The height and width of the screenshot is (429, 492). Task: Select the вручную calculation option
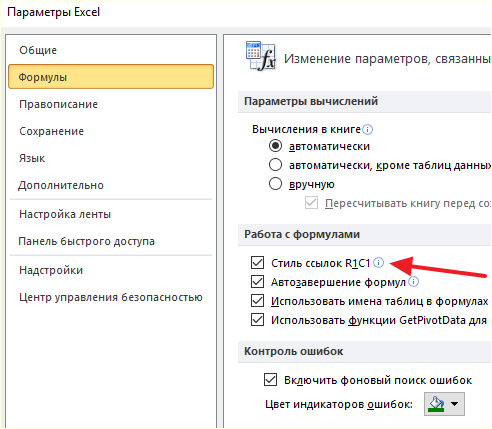[275, 184]
